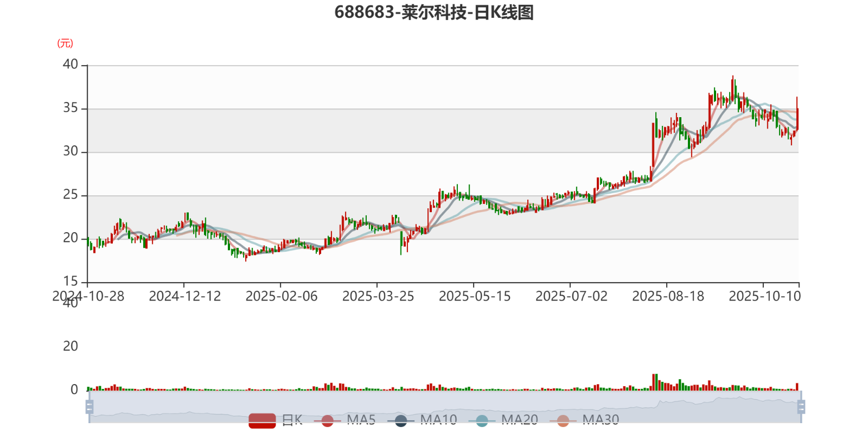Click the last red candlestick at chart's right edge
Viewport: 868px width, 434px height.
[x=797, y=114]
